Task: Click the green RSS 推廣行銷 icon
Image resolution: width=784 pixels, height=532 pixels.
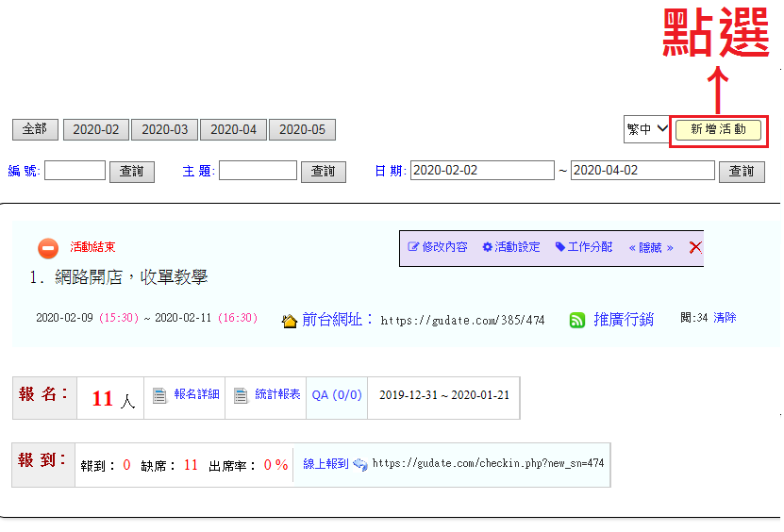Action: pos(577,320)
